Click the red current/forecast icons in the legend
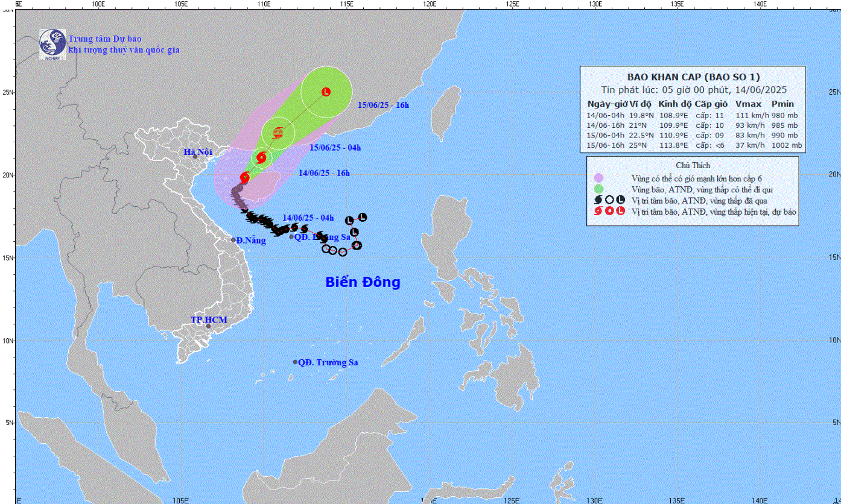The image size is (841, 504). coord(609,212)
